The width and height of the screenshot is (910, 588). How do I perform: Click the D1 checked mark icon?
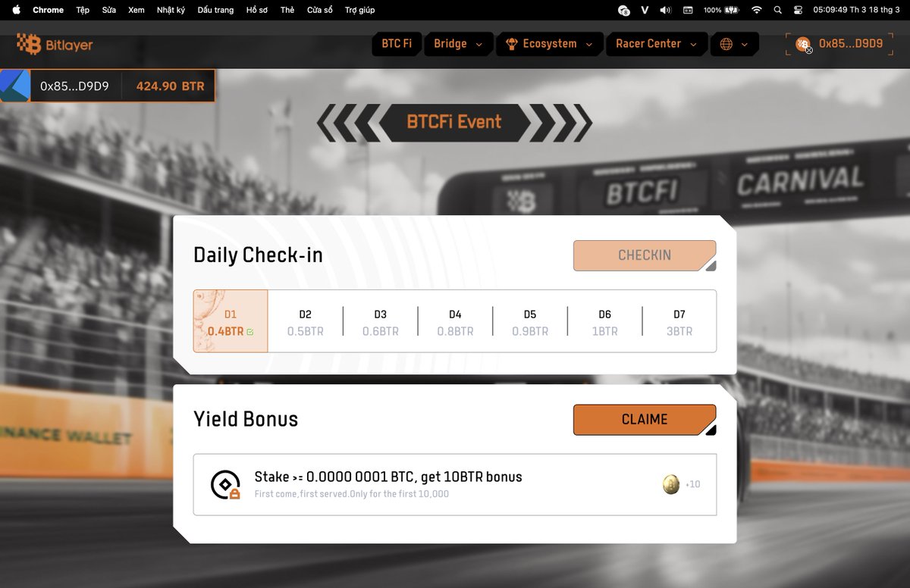point(250,332)
